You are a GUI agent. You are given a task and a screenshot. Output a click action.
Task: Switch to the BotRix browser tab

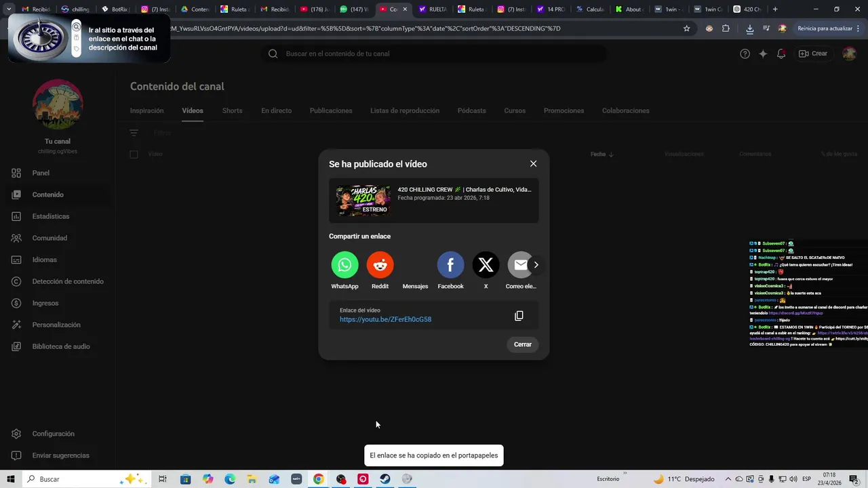click(114, 9)
